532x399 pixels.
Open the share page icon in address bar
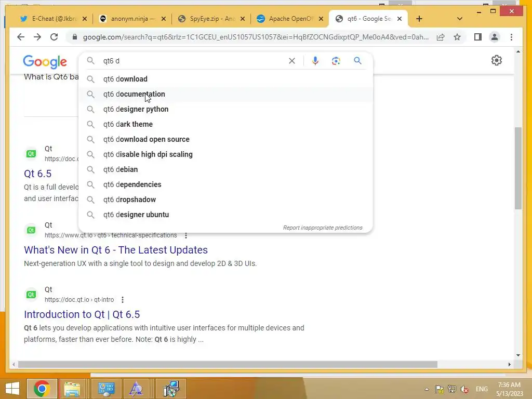click(441, 37)
